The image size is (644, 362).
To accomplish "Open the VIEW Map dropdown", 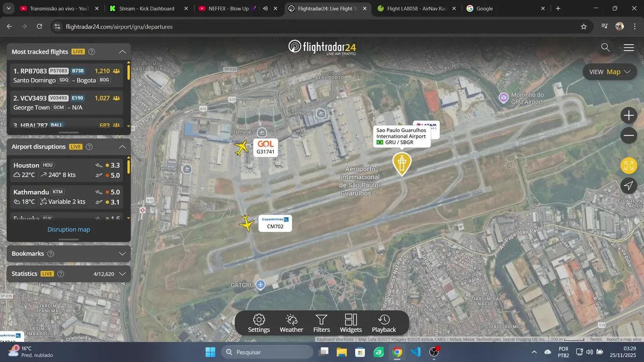I will 610,72.
